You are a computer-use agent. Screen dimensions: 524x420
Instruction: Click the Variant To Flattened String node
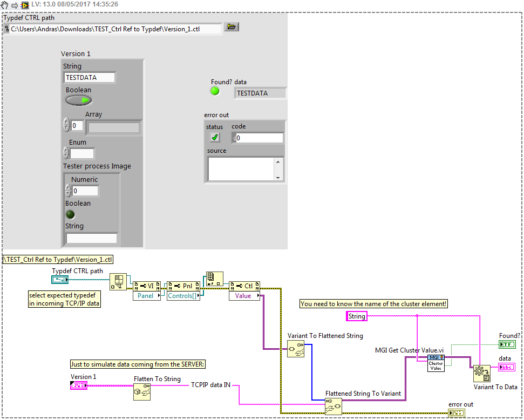(296, 349)
